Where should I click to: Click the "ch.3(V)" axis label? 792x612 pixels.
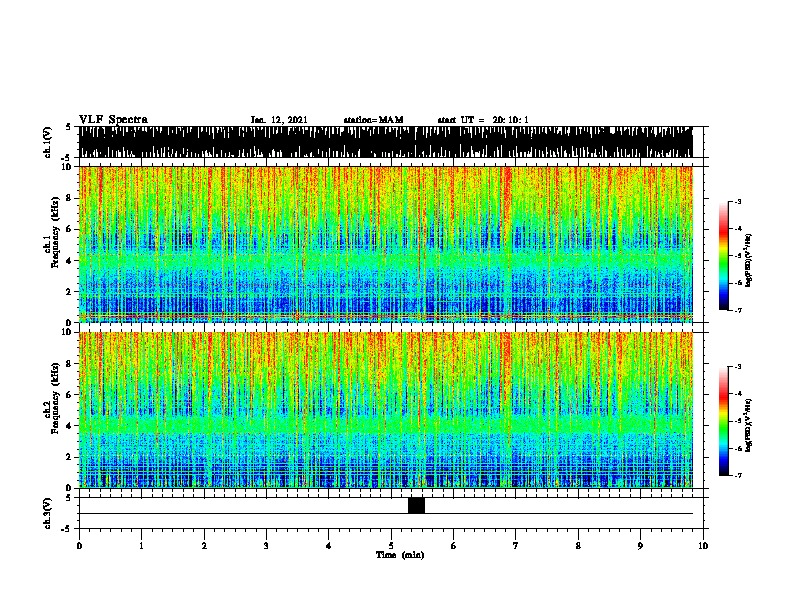(x=47, y=513)
